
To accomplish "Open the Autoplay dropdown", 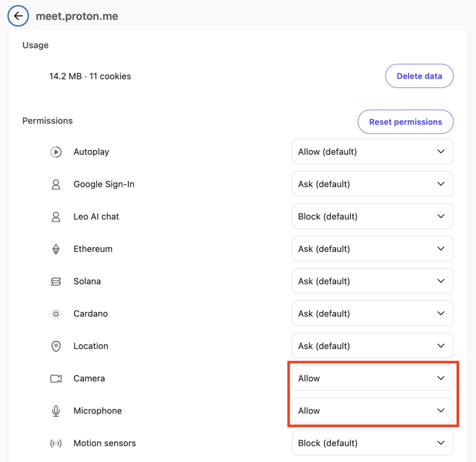I will coord(372,152).
